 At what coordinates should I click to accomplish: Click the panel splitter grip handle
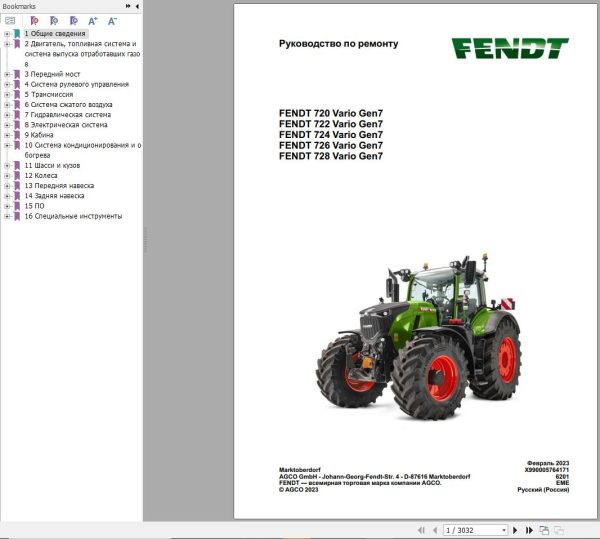coord(146,240)
